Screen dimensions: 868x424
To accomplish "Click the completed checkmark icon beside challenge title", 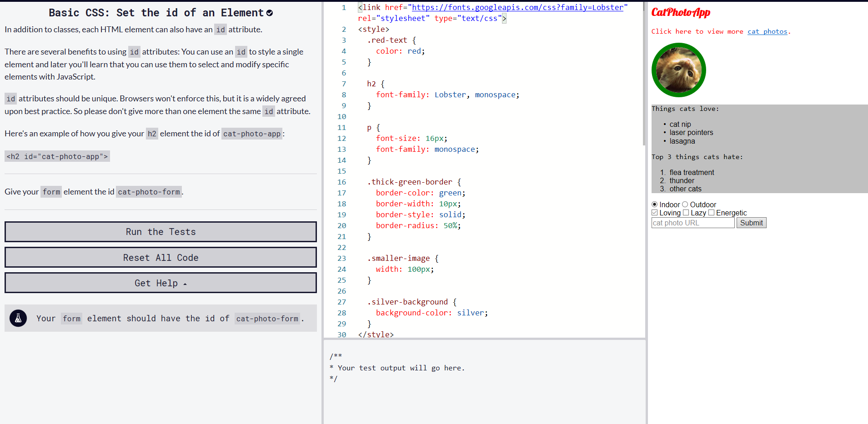I will (x=270, y=13).
